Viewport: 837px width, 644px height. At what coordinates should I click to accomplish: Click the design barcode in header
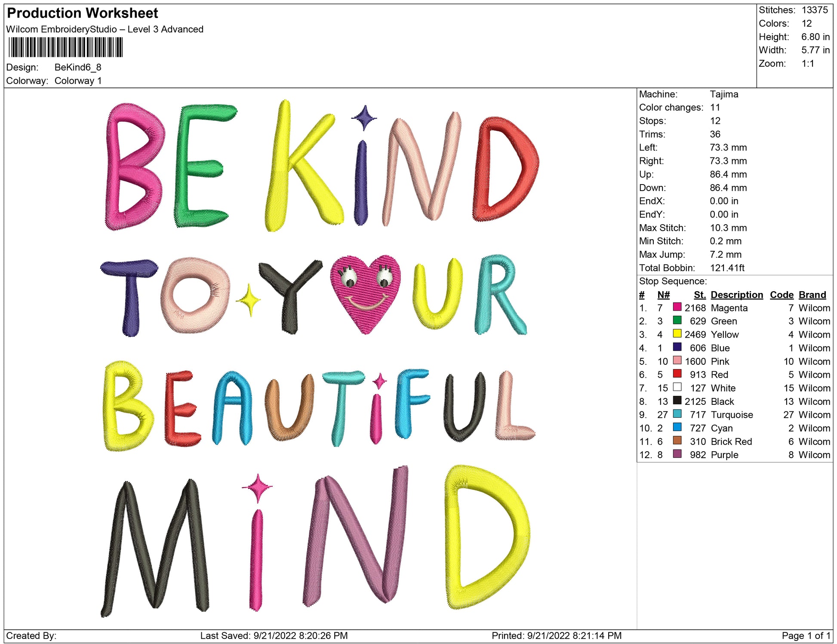point(65,47)
